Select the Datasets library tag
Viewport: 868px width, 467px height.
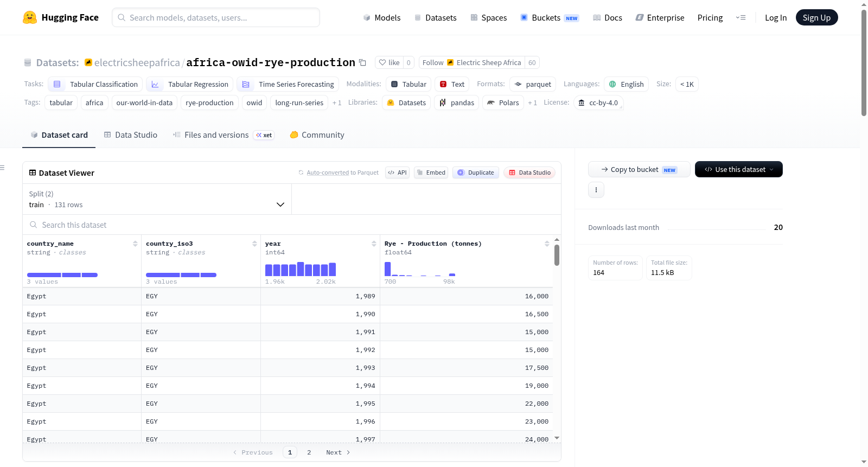click(x=406, y=103)
